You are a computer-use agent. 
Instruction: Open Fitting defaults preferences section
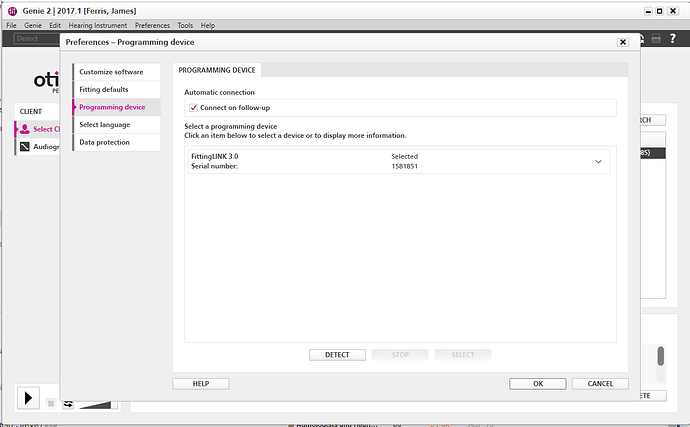tap(117, 89)
